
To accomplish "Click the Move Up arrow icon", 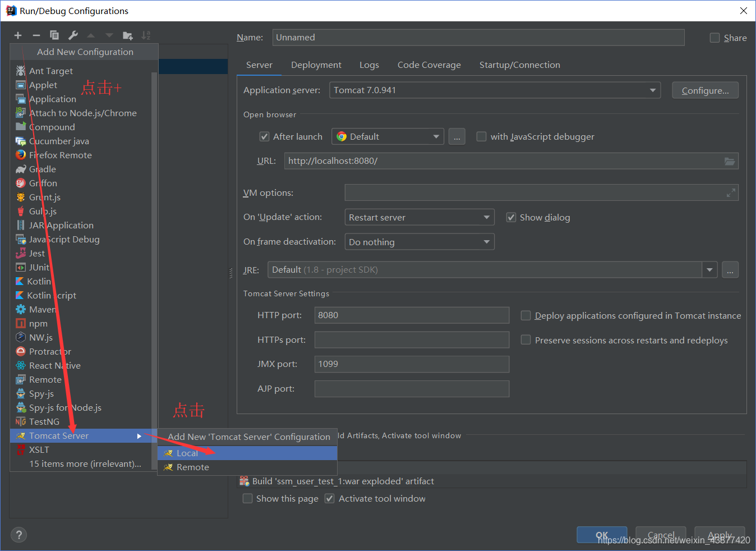I will coord(91,35).
